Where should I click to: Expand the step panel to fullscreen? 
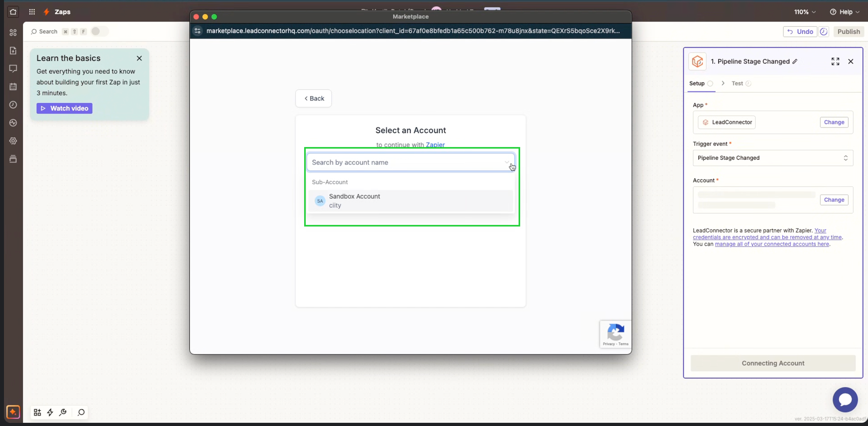tap(835, 61)
